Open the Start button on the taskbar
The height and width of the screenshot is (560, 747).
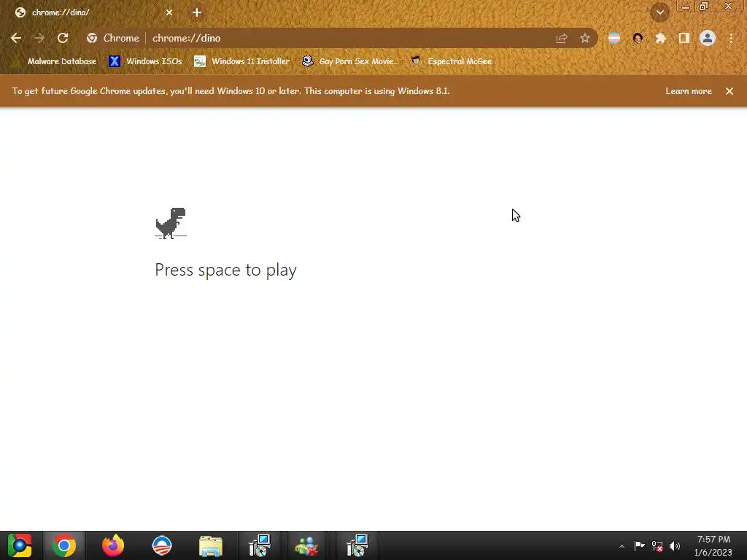point(20,545)
